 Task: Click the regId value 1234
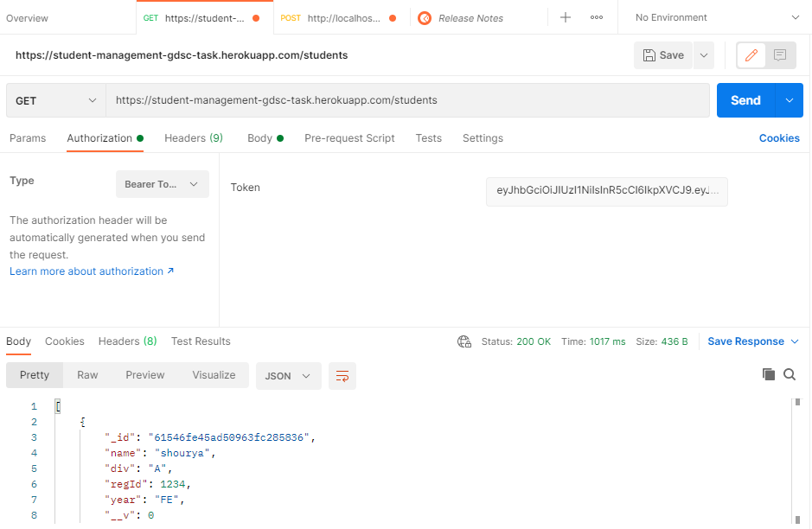coord(172,484)
